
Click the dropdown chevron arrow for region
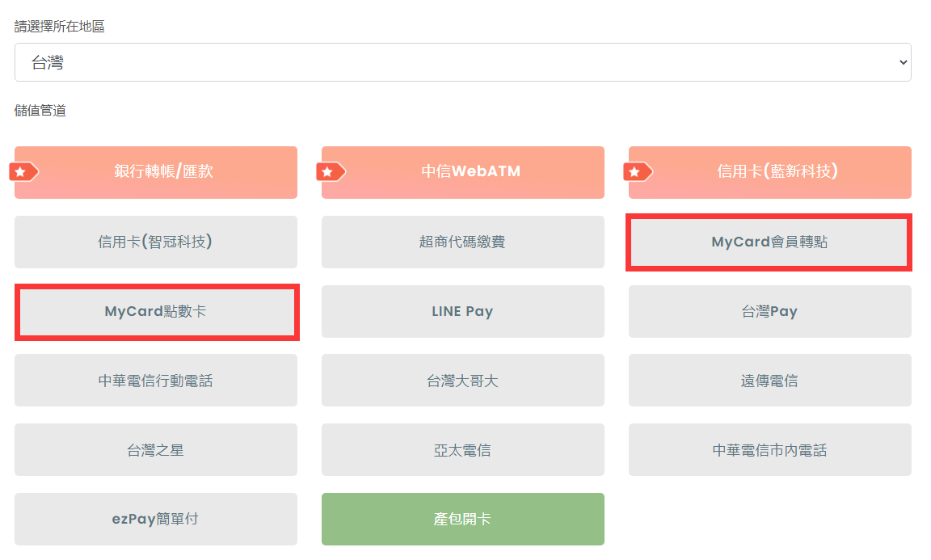click(903, 62)
